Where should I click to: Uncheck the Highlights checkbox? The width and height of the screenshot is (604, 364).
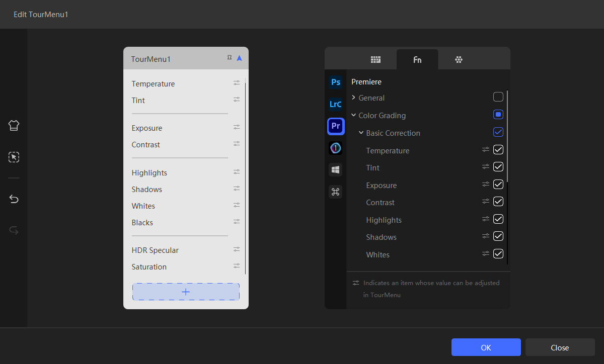tap(498, 219)
